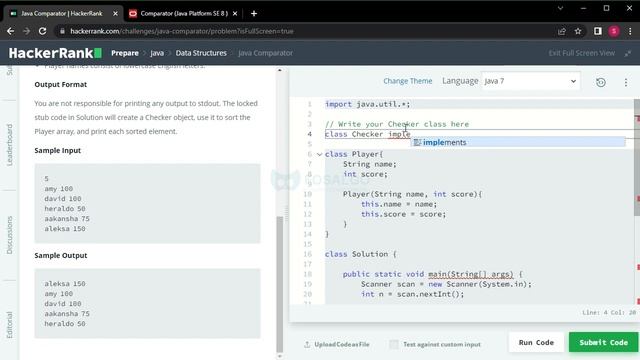
Task: Click 'heraldo 50' in Sample Input
Action: (65, 209)
